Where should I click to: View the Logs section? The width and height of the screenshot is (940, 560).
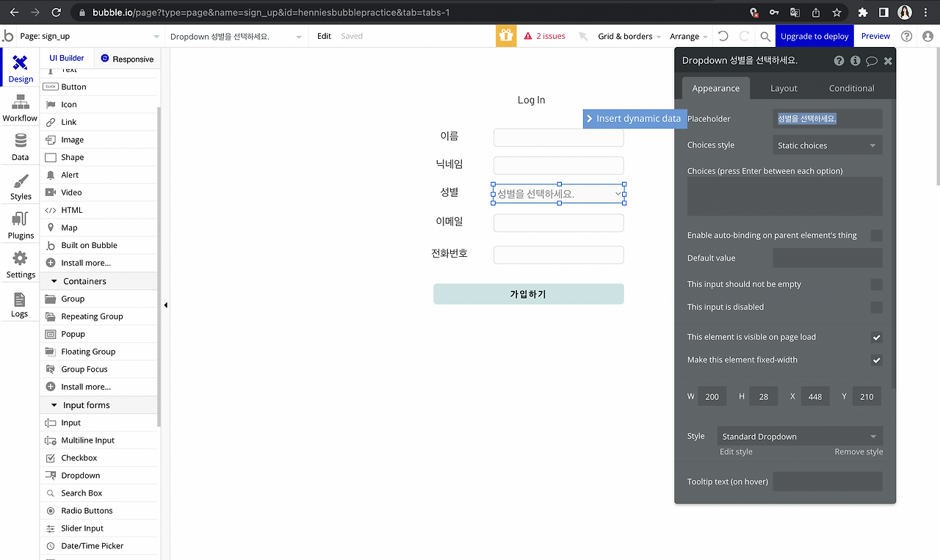(20, 303)
